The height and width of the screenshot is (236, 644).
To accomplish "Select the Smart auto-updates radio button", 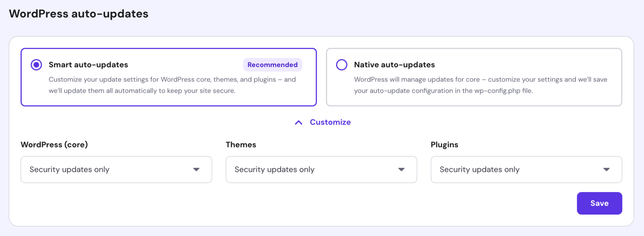I will click(36, 65).
